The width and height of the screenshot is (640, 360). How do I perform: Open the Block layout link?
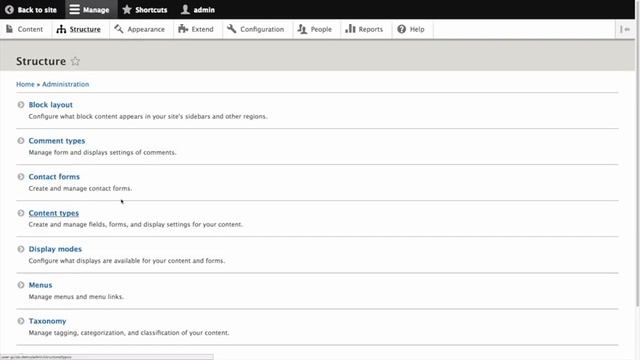coord(51,105)
